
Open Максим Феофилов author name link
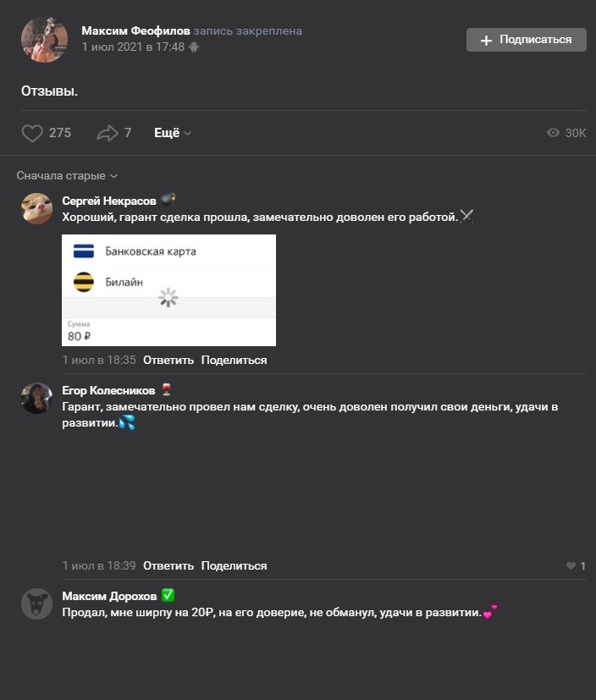(x=135, y=30)
